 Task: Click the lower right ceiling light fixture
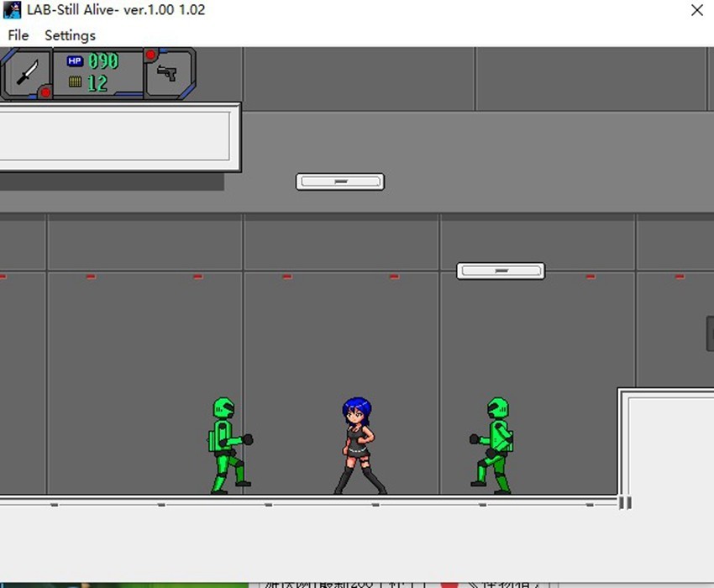click(501, 271)
